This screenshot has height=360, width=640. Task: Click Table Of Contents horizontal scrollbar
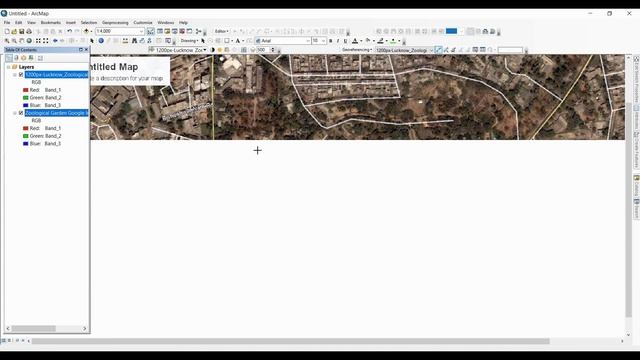(x=33, y=329)
